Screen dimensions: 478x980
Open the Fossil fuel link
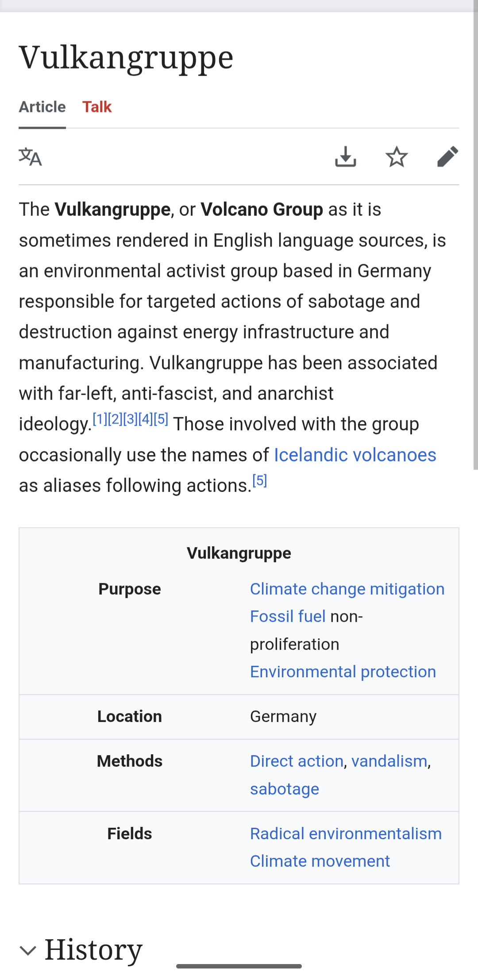[288, 617]
